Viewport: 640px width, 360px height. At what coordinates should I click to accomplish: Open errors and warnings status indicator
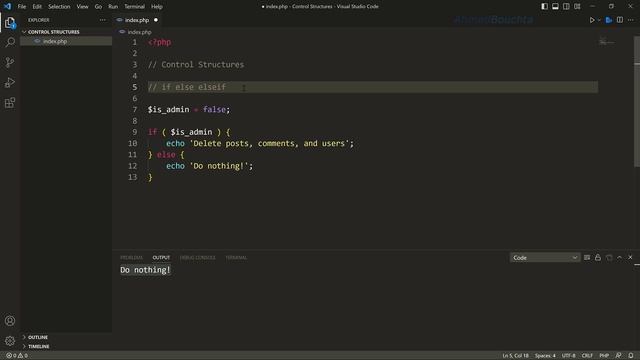[17, 356]
